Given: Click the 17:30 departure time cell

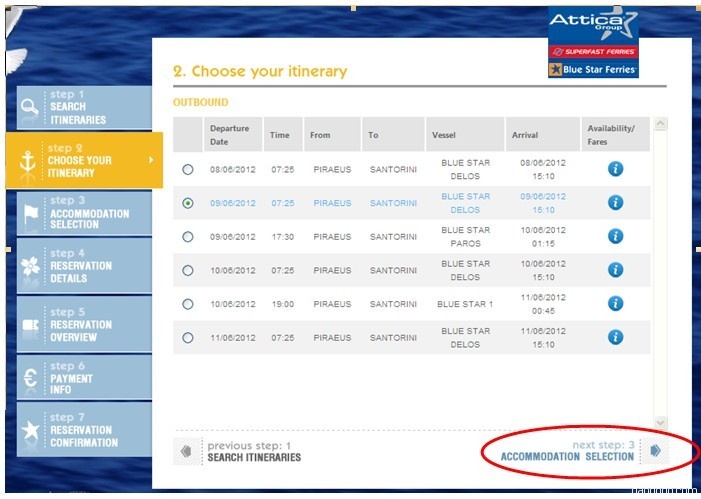Looking at the screenshot, I should (283, 237).
